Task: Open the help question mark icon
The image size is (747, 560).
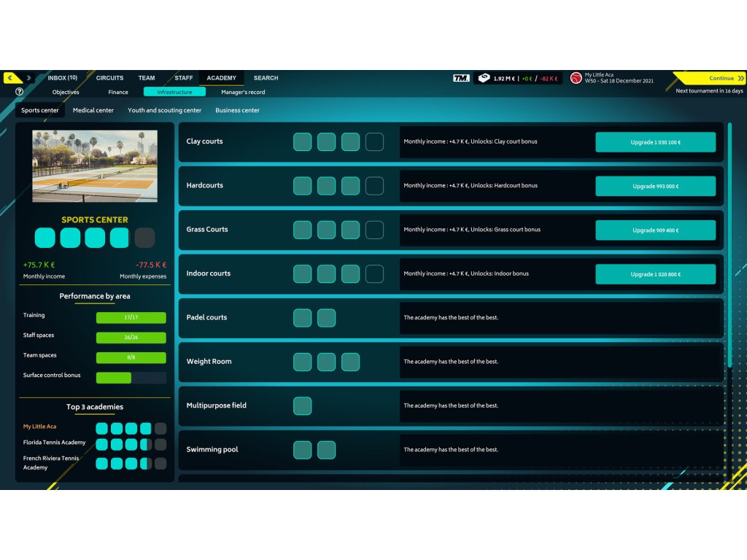Action: point(19,91)
